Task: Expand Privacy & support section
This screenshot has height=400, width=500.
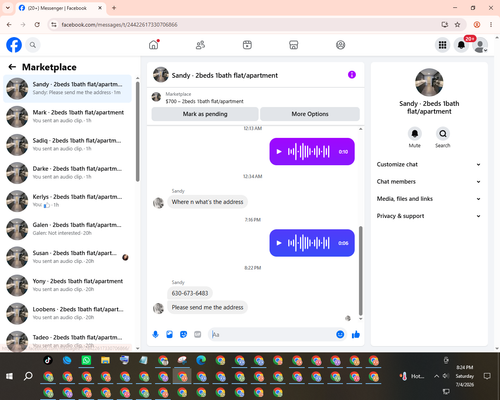Action: click(429, 216)
